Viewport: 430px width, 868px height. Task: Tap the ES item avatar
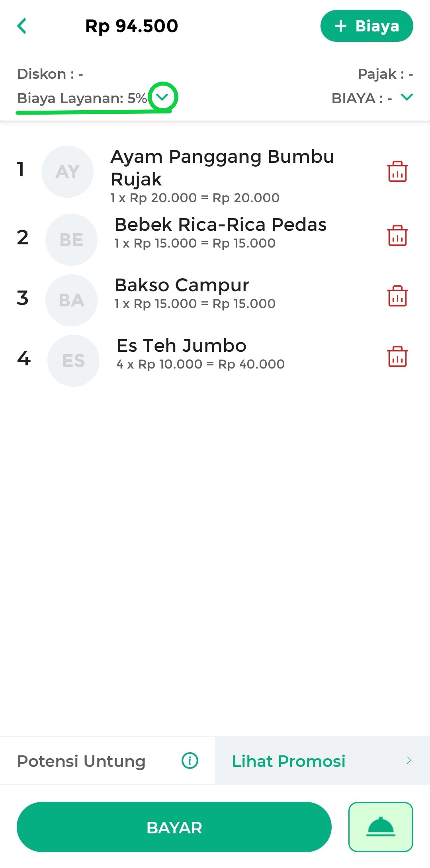(73, 361)
